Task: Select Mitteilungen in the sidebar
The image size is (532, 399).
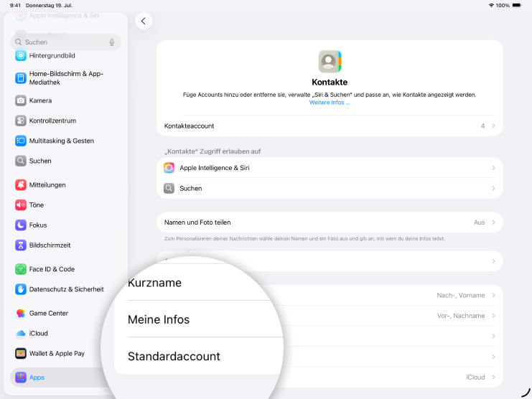Action: click(47, 185)
